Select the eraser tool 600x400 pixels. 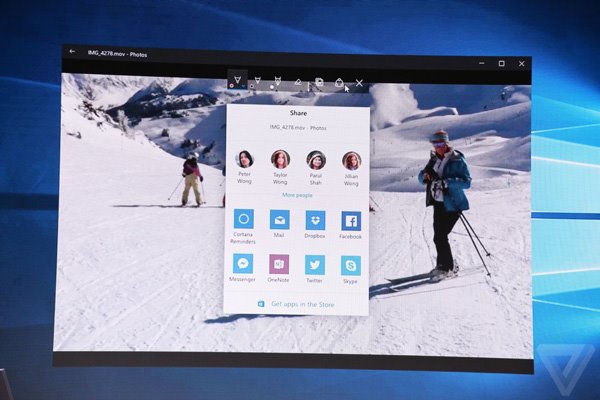(x=298, y=82)
